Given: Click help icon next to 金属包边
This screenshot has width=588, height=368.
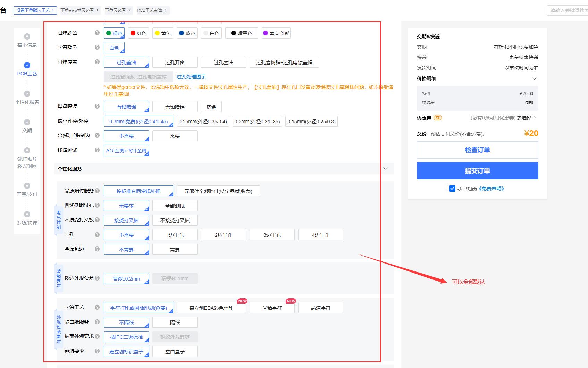Looking at the screenshot, I should coord(97,249).
